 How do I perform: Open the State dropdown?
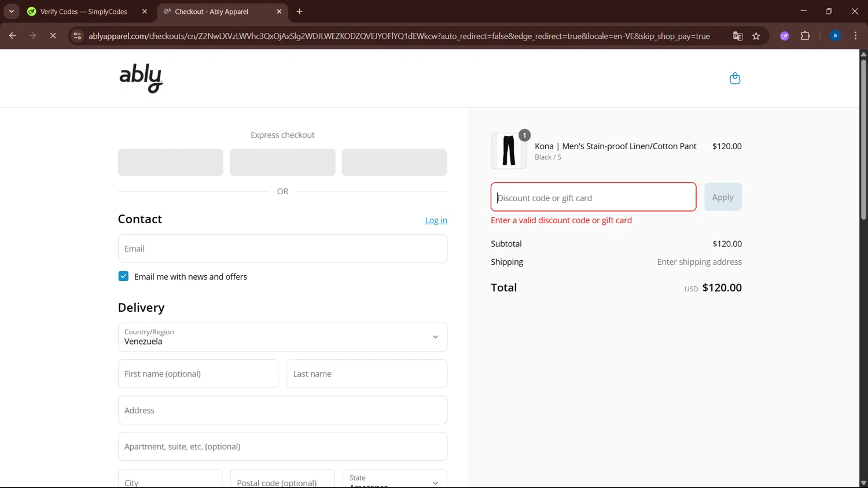tap(395, 479)
